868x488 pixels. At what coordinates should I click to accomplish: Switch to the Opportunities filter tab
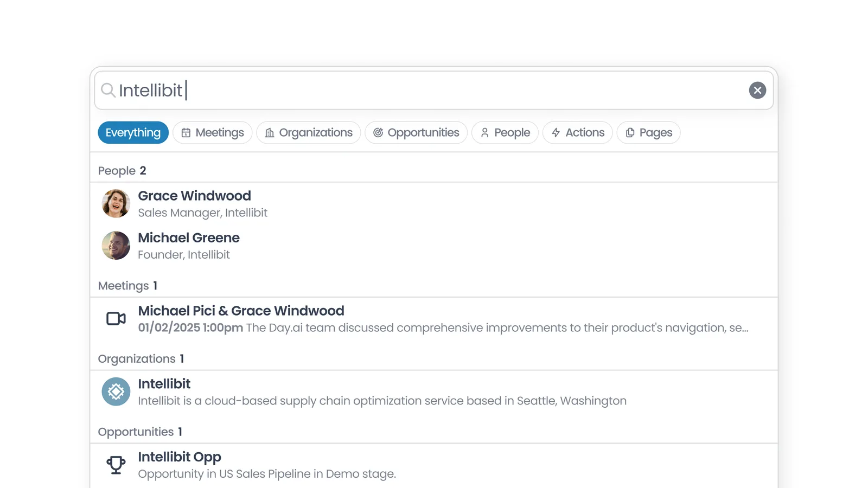click(416, 132)
